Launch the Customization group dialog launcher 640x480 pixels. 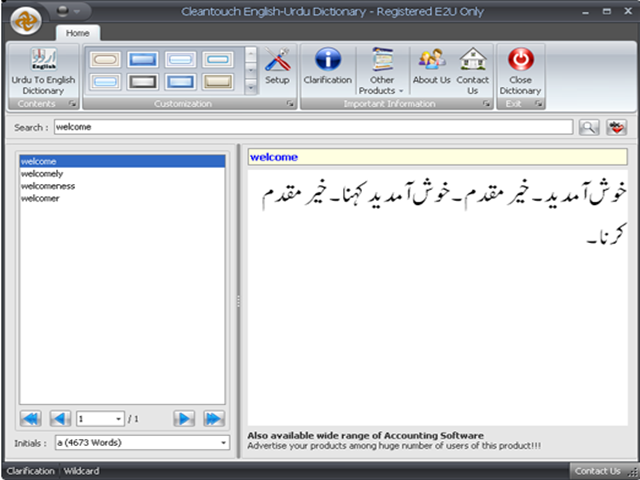tap(290, 104)
